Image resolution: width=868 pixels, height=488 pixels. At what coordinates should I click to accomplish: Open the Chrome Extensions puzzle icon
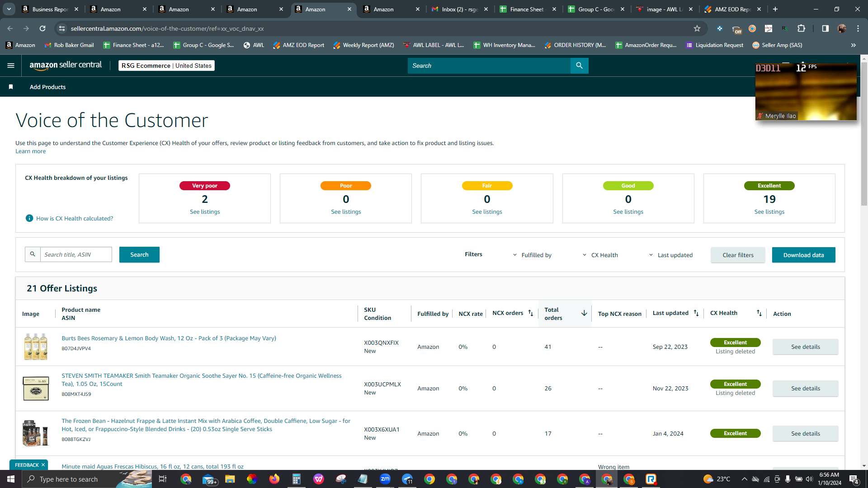[x=801, y=28]
